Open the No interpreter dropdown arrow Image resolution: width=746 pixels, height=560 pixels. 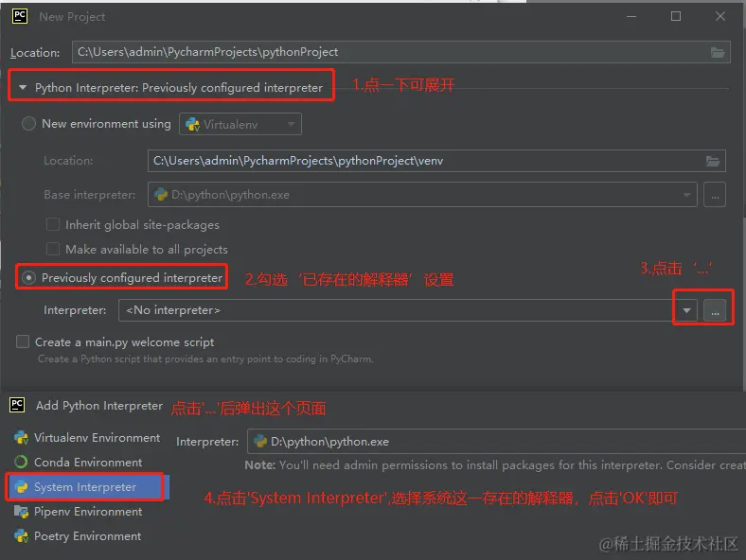tap(686, 310)
